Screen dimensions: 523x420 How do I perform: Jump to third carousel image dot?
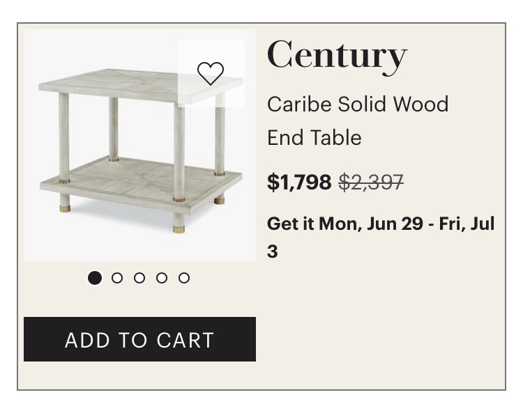(139, 278)
